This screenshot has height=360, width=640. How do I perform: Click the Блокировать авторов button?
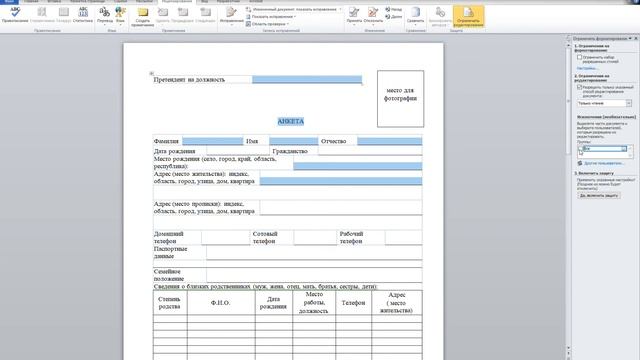click(440, 16)
